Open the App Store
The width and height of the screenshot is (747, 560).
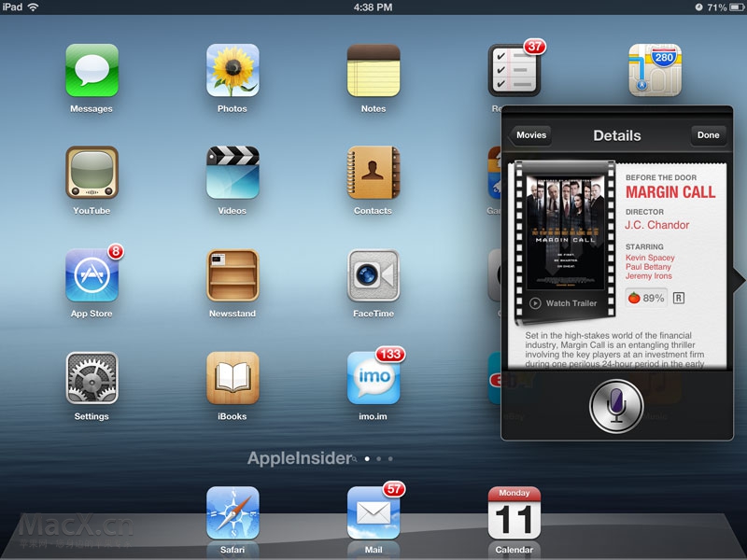point(92,275)
